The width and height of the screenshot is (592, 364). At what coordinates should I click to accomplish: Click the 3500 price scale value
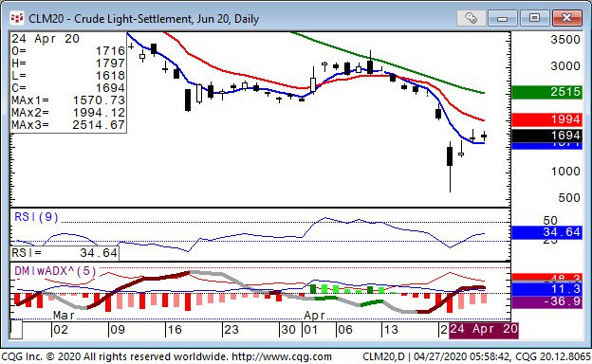pyautogui.click(x=564, y=40)
